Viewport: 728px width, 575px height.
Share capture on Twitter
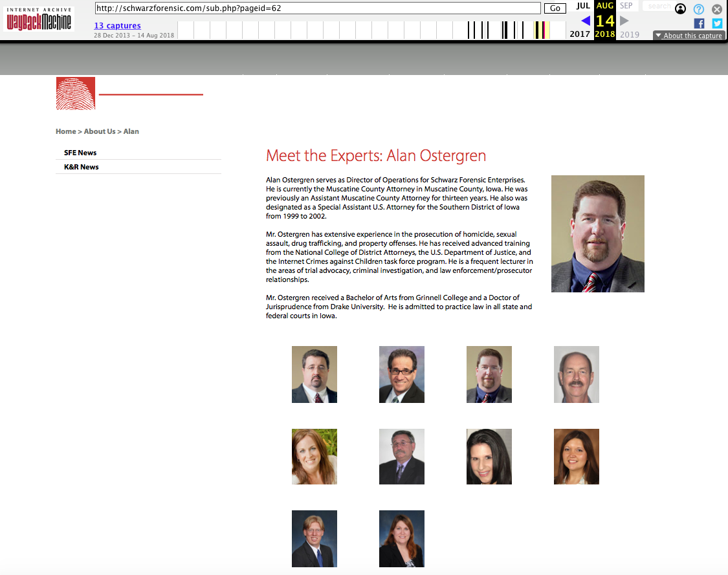pyautogui.click(x=717, y=23)
